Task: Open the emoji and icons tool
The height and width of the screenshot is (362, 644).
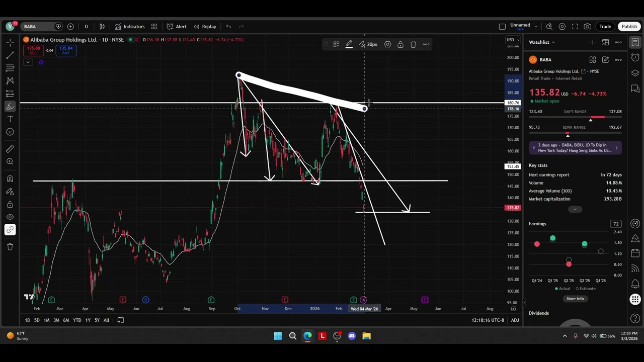Action: pyautogui.click(x=10, y=132)
